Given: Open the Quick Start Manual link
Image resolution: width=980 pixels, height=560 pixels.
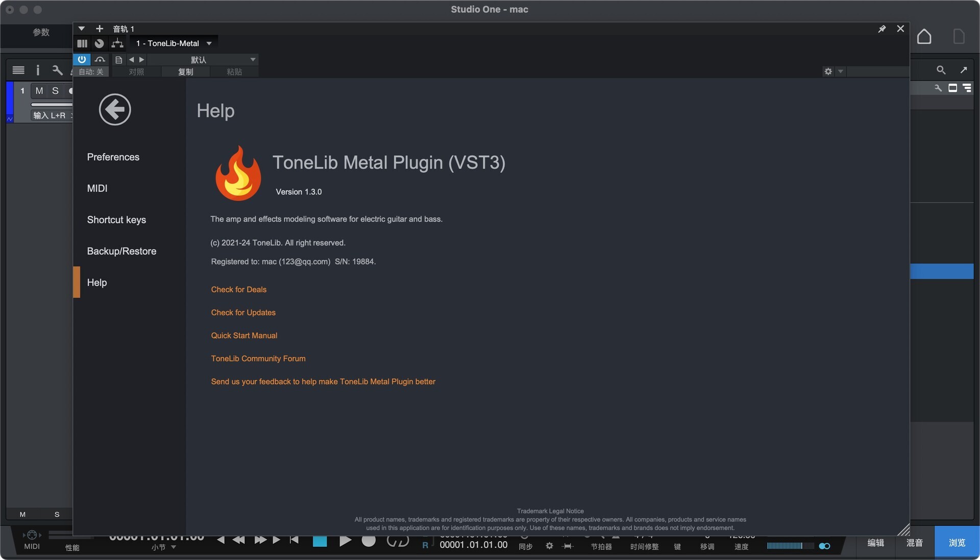Looking at the screenshot, I should coord(244,335).
